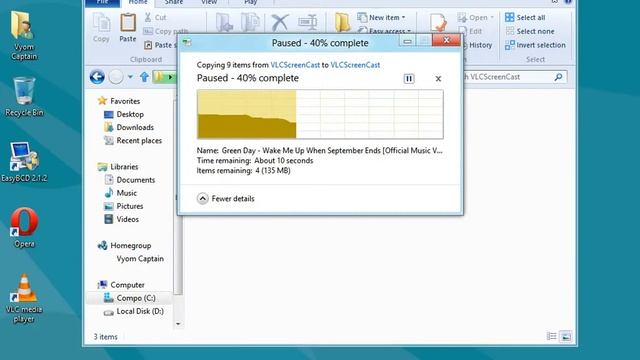The width and height of the screenshot is (640, 360).
Task: Click the Copy ribbon icon
Action: click(x=101, y=28)
